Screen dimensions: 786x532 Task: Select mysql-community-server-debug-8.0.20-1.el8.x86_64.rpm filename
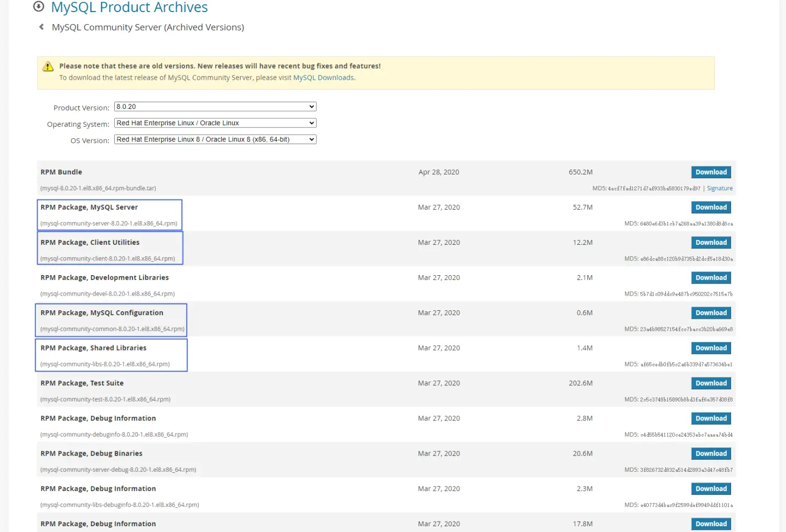(118, 470)
